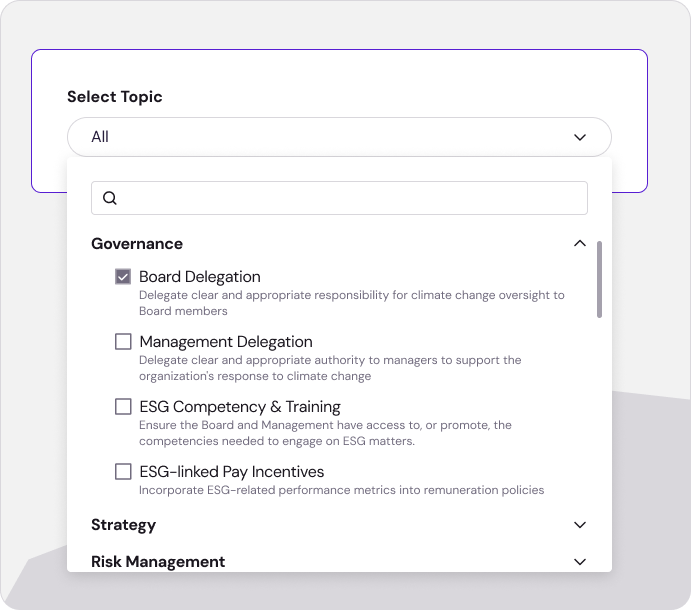
Task: Collapse the Governance section chevron
Action: [x=579, y=243]
